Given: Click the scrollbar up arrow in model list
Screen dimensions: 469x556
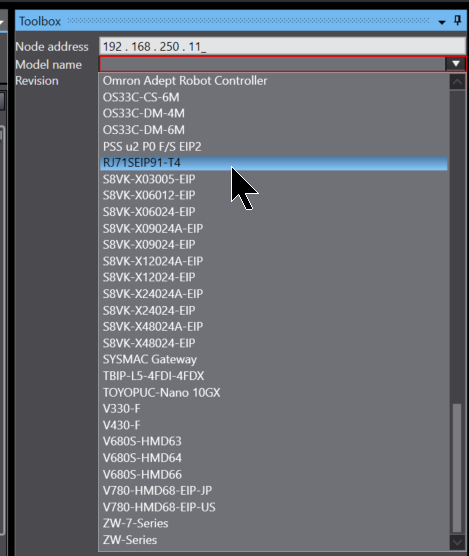Looking at the screenshot, I should point(457,82).
